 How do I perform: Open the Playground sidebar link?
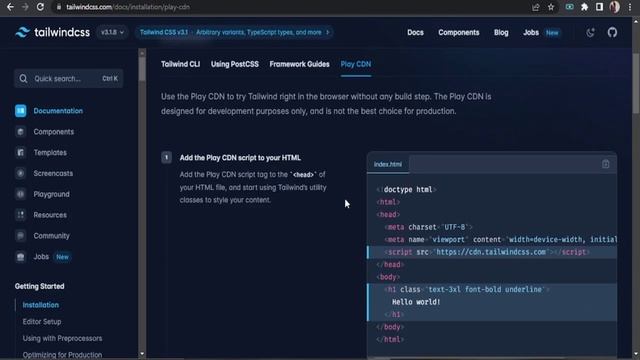(x=51, y=194)
